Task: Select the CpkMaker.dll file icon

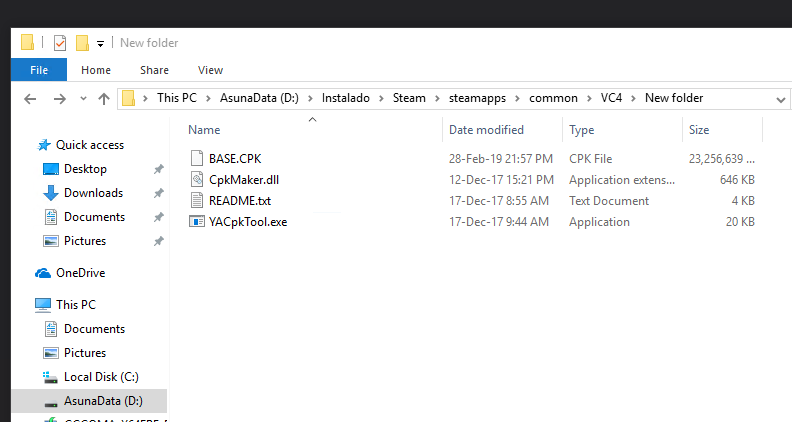Action: [196, 180]
